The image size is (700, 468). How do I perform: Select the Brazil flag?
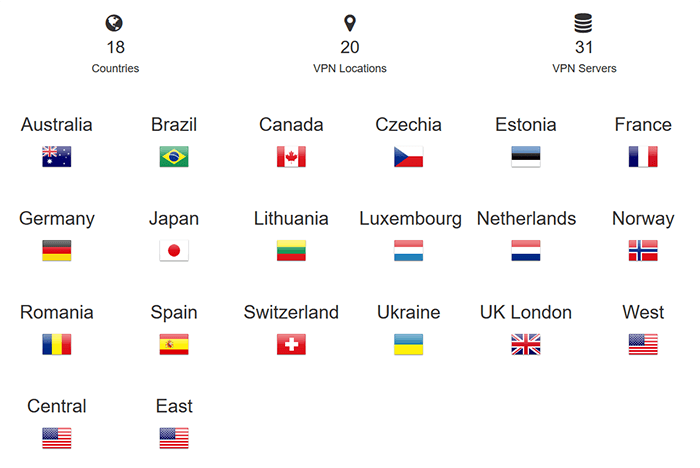click(x=174, y=157)
